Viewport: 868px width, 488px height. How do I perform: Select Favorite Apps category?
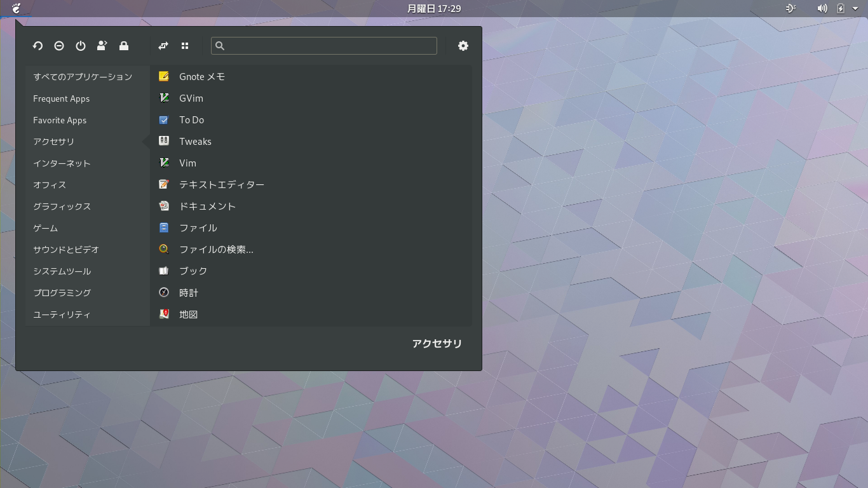click(x=88, y=119)
